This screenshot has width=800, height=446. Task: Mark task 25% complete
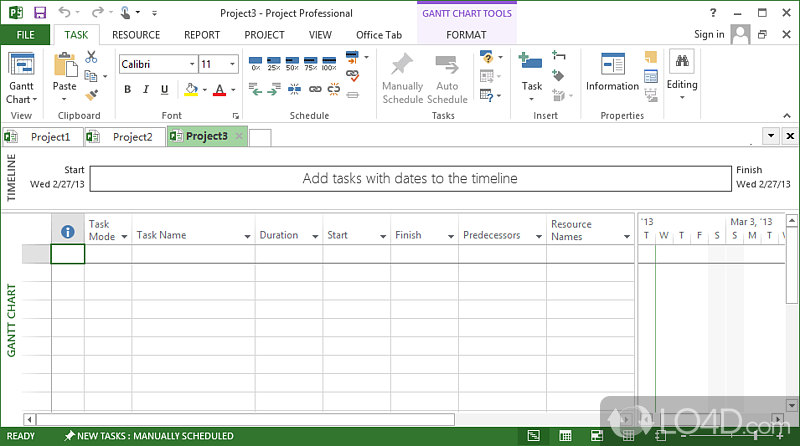pyautogui.click(x=274, y=64)
